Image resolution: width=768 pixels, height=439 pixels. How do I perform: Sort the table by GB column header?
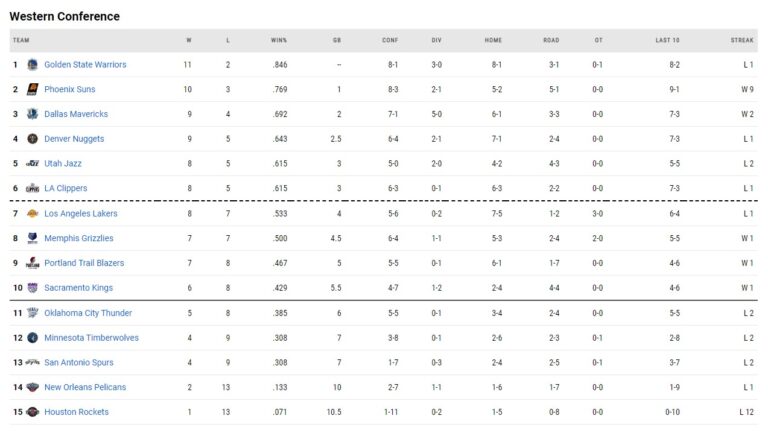tap(337, 40)
